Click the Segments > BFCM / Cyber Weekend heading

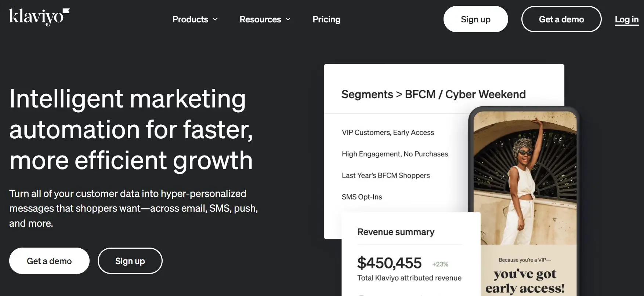(433, 94)
